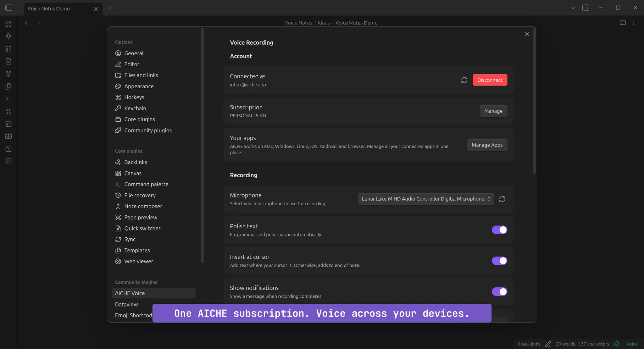Click the dice random note ribbon icon

coord(8,149)
